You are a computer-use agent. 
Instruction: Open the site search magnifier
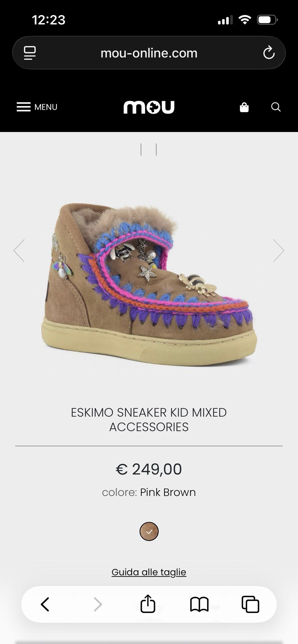276,107
